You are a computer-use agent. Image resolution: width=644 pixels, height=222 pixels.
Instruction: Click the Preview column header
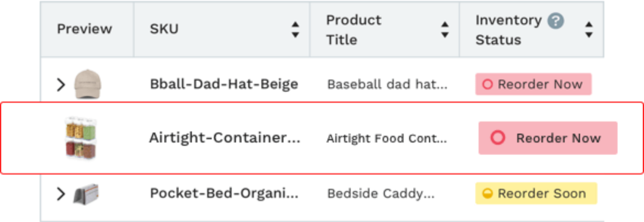(84, 29)
